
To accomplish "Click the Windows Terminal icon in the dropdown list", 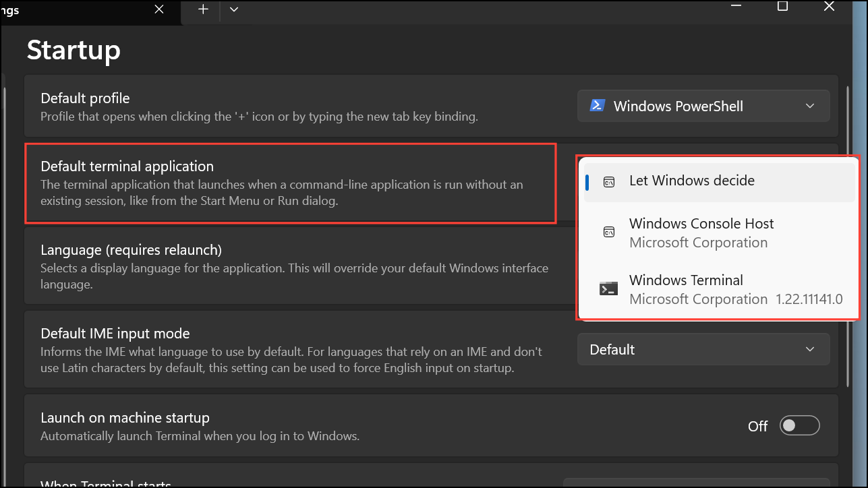I will 608,288.
